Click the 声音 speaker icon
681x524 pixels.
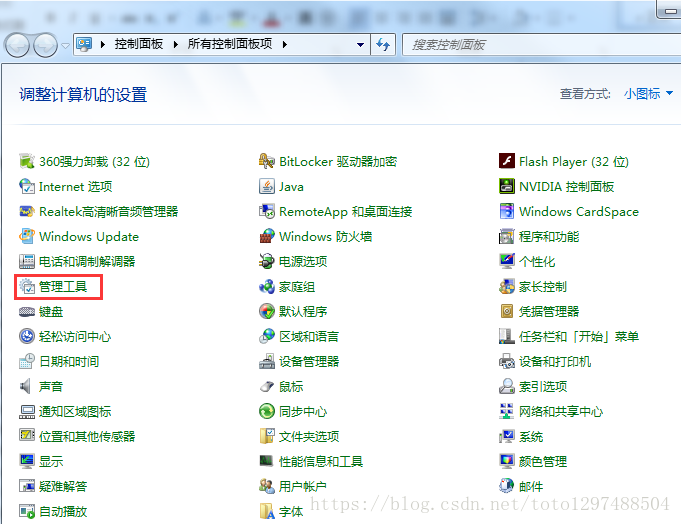(x=26, y=386)
